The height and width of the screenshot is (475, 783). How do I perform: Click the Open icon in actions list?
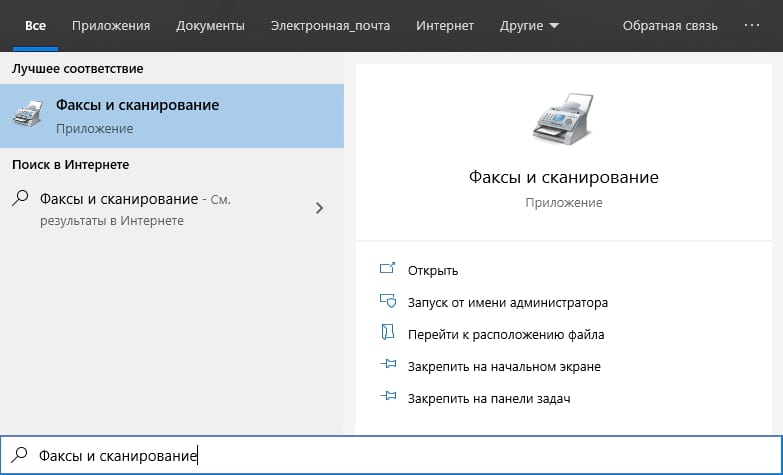388,270
